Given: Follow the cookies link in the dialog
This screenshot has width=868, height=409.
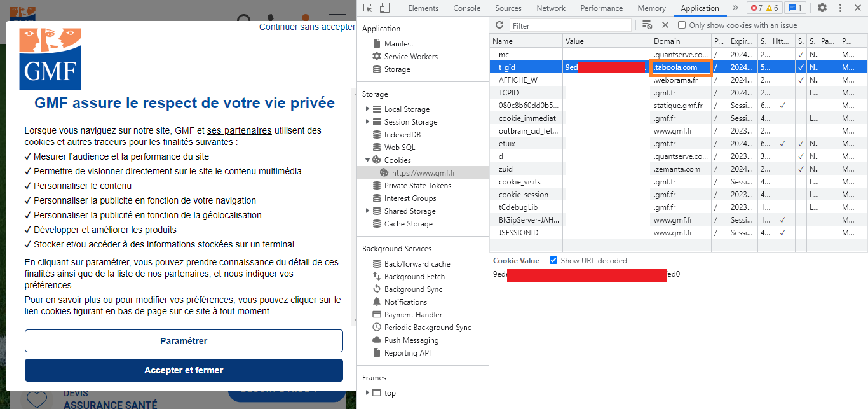Looking at the screenshot, I should click(56, 311).
